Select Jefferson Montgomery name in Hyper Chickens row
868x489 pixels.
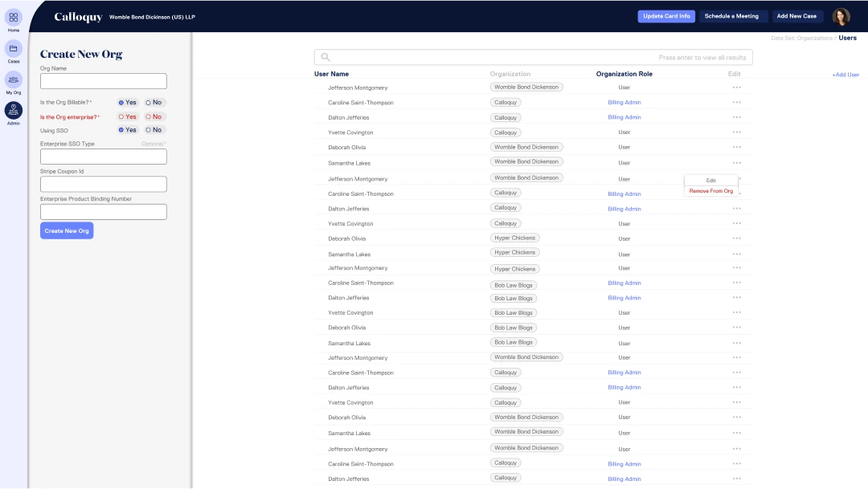tap(358, 267)
